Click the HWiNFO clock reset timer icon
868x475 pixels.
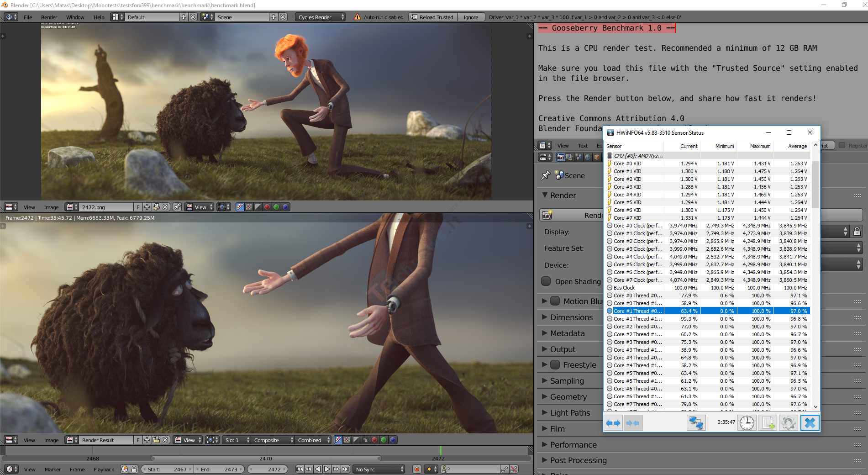tap(747, 423)
